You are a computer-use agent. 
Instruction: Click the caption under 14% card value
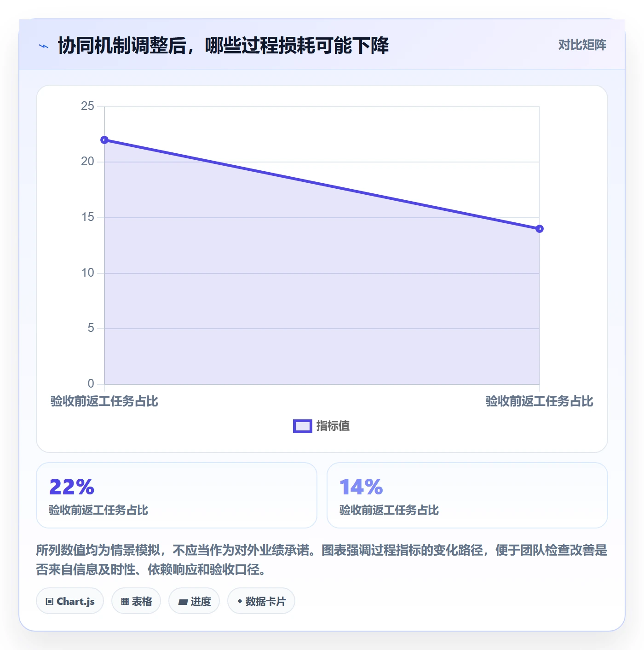(389, 510)
